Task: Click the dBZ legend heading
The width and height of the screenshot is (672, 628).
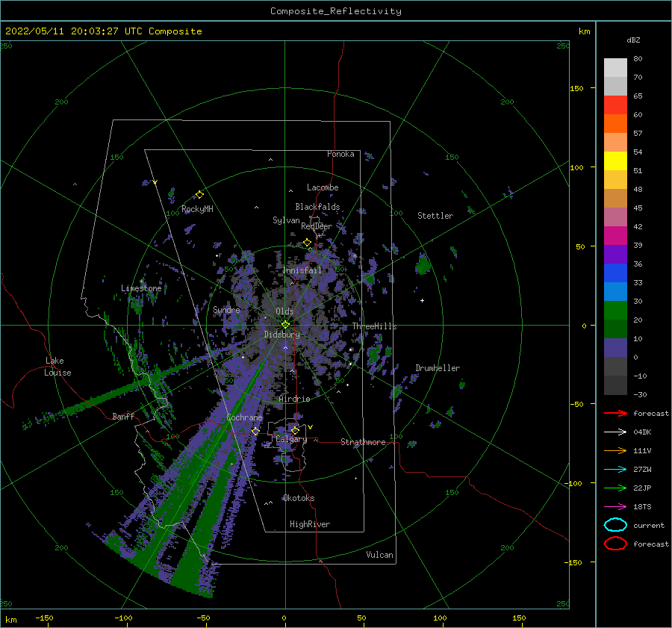Action: point(633,40)
